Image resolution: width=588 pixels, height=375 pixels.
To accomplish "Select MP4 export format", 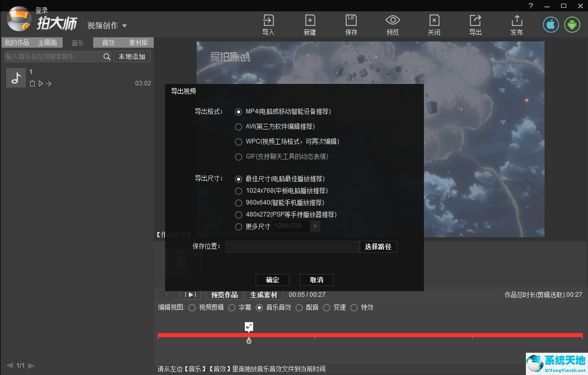I will [x=239, y=111].
